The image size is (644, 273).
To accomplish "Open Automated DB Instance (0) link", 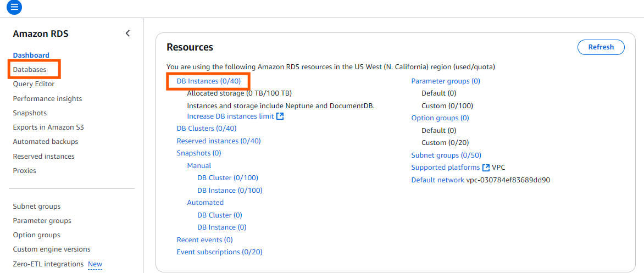I will point(222,227).
